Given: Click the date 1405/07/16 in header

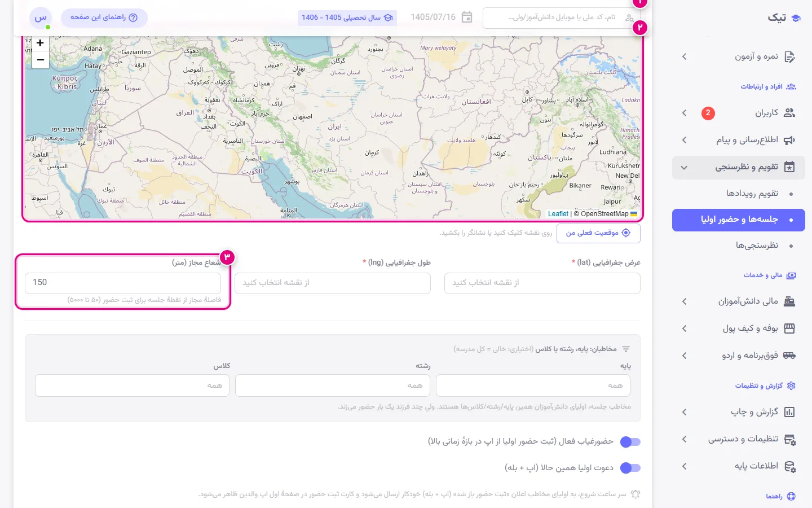Looking at the screenshot, I should click(433, 17).
